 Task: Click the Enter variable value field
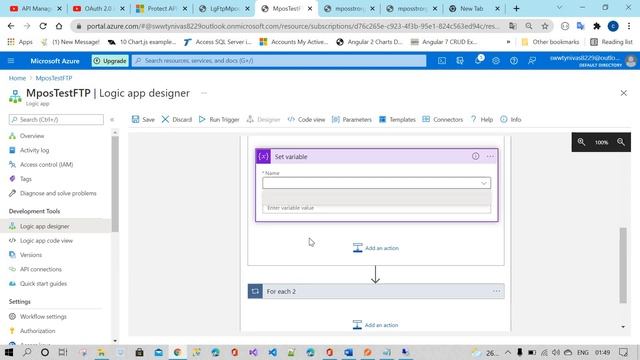click(376, 208)
